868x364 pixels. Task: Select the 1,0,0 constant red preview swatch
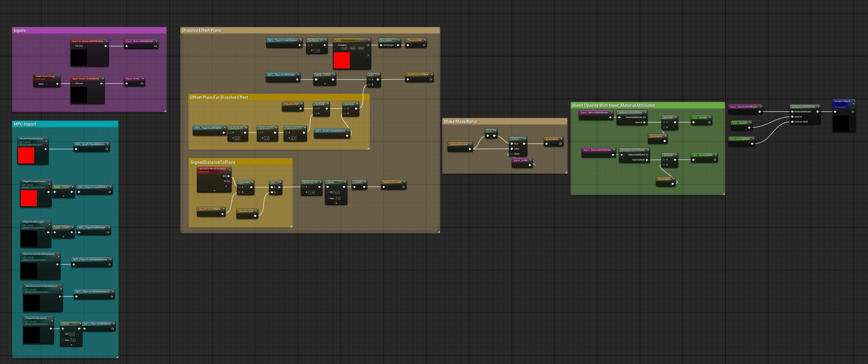tap(342, 60)
